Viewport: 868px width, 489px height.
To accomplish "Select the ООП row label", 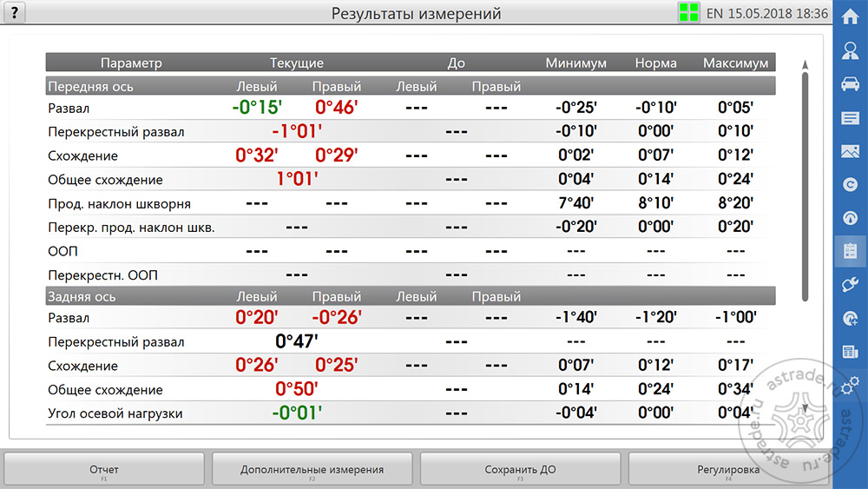I will click(x=62, y=251).
